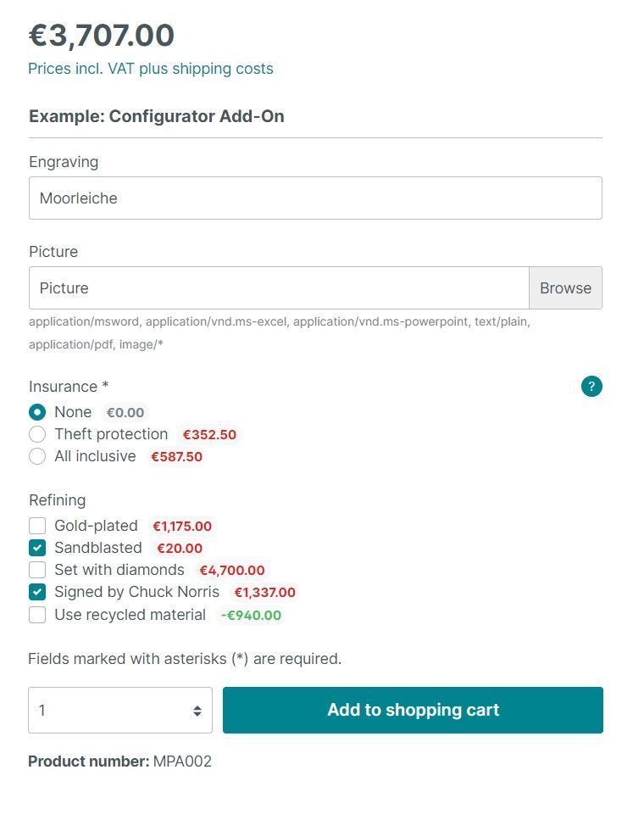Viewport: 644px width, 820px height.
Task: Click the -€940.00 recycled discount badge
Action: click(251, 616)
